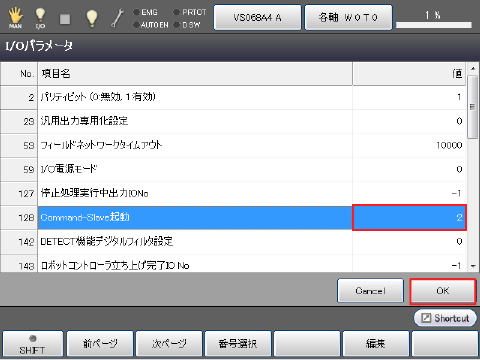
Task: Click value 0 of 汎用出力専用化設定
Action: click(x=409, y=121)
